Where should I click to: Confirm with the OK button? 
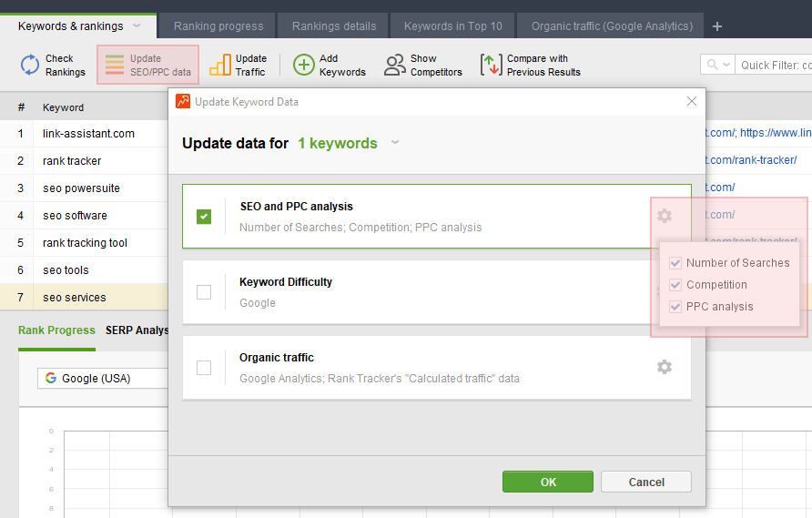tap(548, 482)
